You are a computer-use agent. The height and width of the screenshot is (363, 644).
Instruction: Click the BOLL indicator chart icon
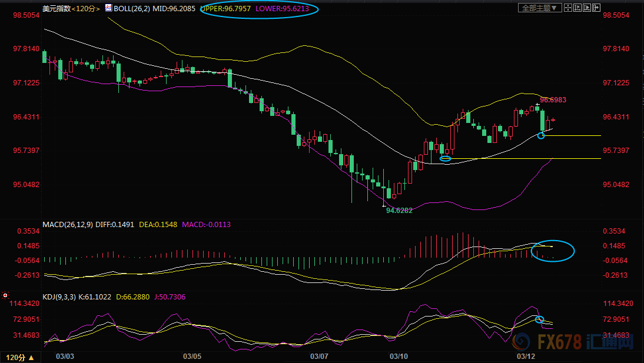coord(108,9)
